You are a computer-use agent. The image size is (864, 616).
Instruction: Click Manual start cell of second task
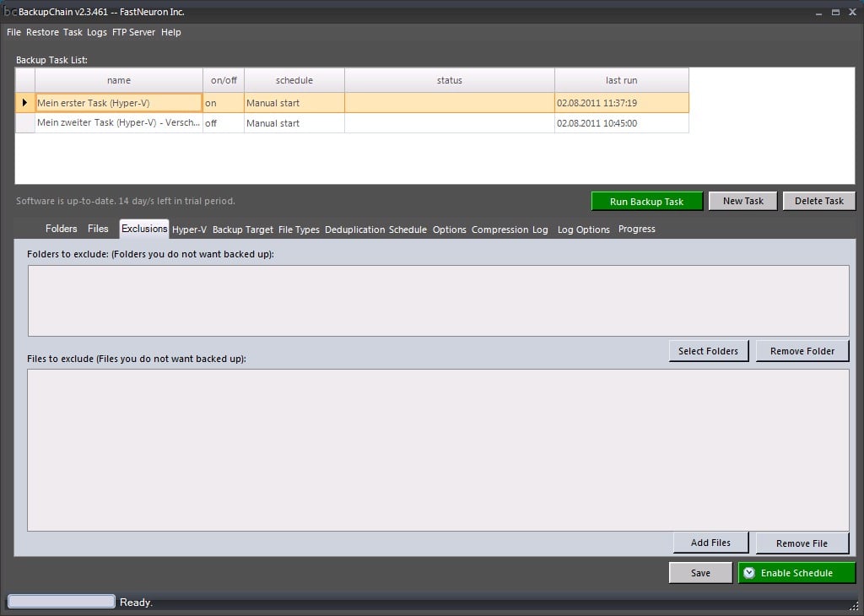pos(294,123)
